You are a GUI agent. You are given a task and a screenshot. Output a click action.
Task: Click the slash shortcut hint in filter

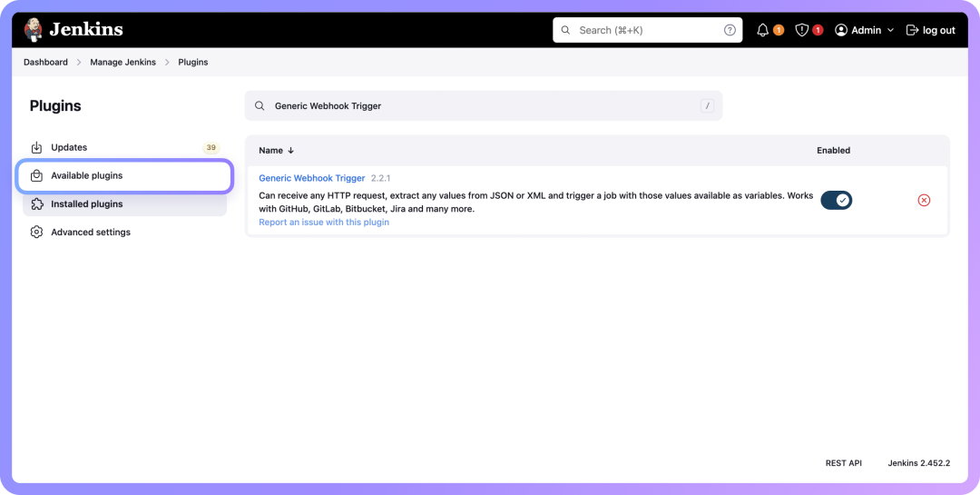[707, 105]
